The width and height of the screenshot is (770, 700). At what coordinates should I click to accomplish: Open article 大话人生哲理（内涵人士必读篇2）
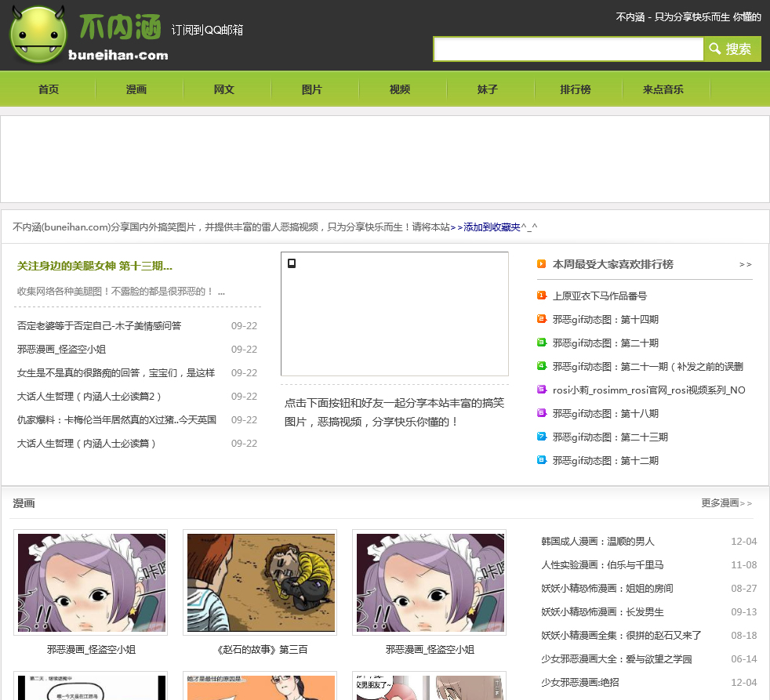tap(89, 397)
